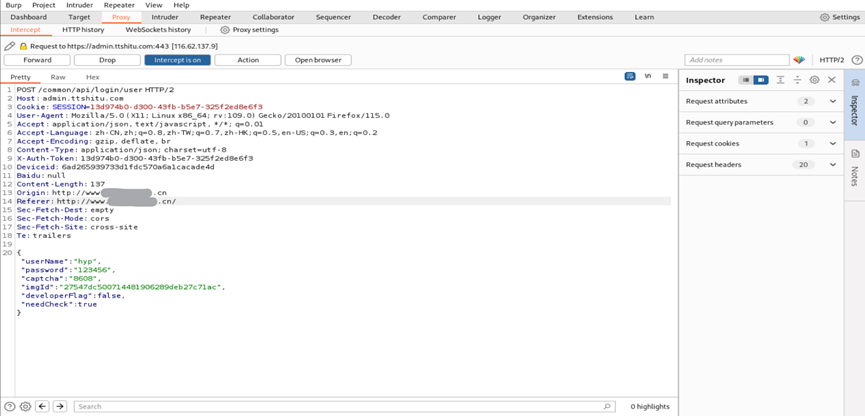Toggle non-printable characters \n button
The width and height of the screenshot is (865, 416).
648,76
